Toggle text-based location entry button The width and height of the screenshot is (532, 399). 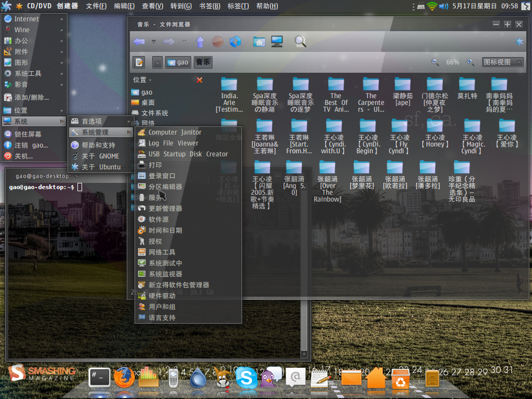[x=139, y=62]
